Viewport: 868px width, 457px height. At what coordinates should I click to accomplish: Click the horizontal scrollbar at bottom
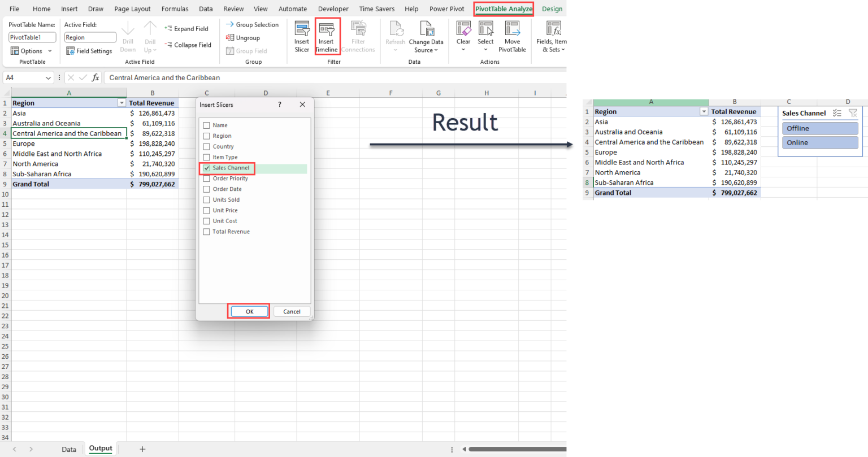tap(517, 450)
